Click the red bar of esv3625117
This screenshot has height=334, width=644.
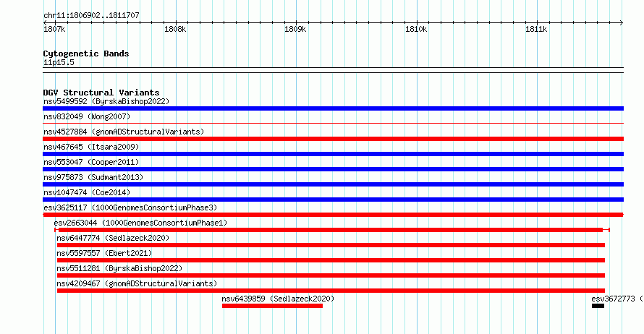[333, 215]
